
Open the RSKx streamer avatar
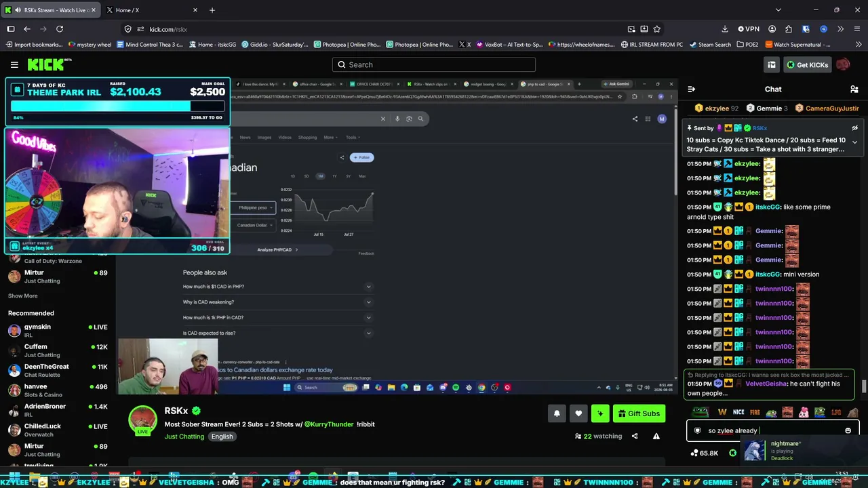coord(143,420)
